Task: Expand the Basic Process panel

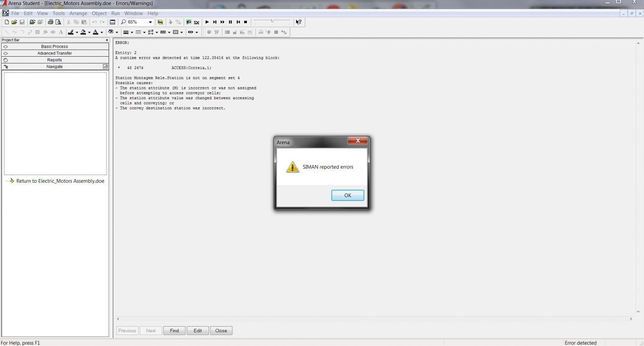Action: pos(55,46)
